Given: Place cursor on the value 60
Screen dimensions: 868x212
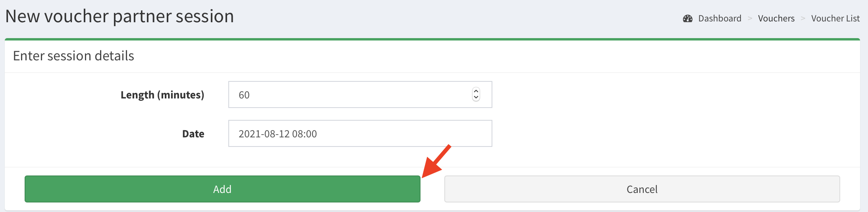Looking at the screenshot, I should tap(244, 95).
